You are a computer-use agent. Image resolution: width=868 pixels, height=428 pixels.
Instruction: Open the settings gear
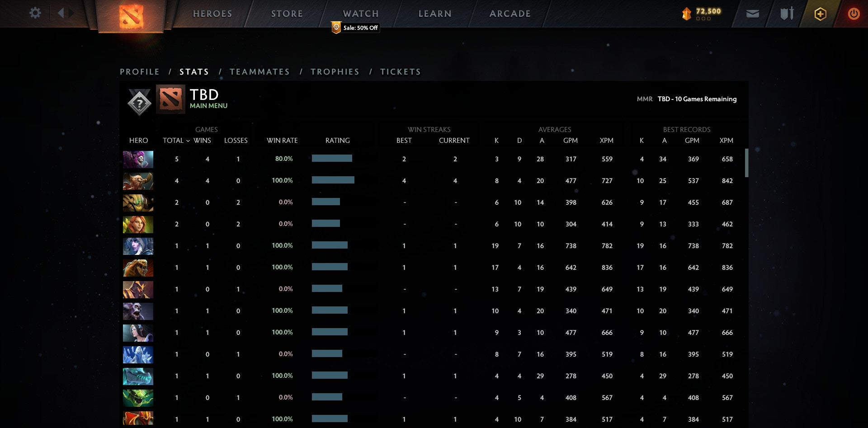(35, 13)
